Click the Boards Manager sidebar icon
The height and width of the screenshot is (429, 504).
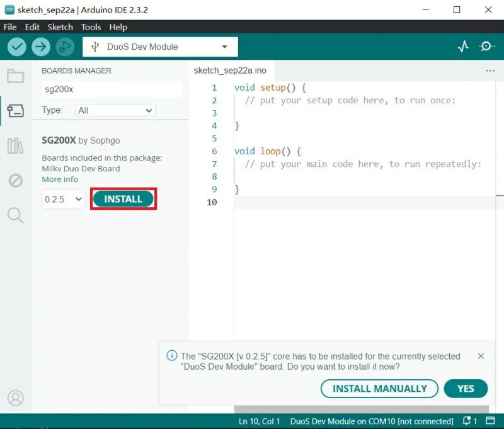pos(16,109)
